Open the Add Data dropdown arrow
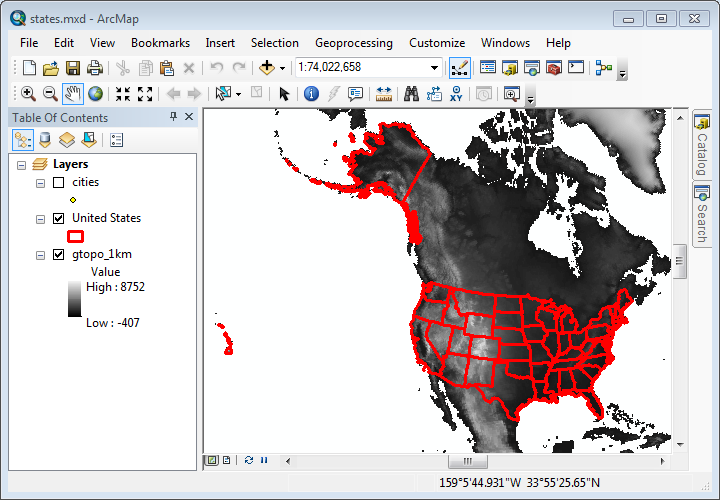Image resolution: width=720 pixels, height=500 pixels. point(282,68)
